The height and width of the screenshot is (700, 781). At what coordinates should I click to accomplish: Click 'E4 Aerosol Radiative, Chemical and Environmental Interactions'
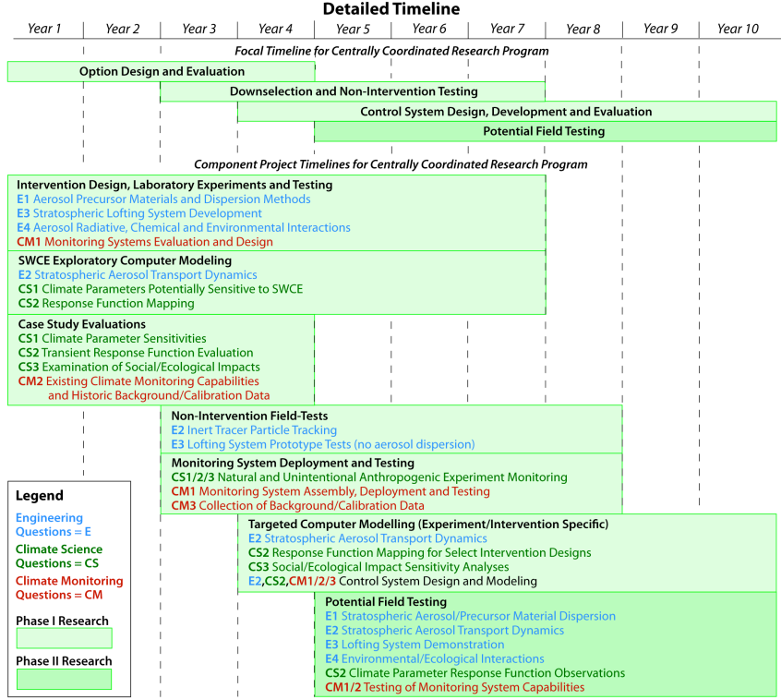click(184, 228)
